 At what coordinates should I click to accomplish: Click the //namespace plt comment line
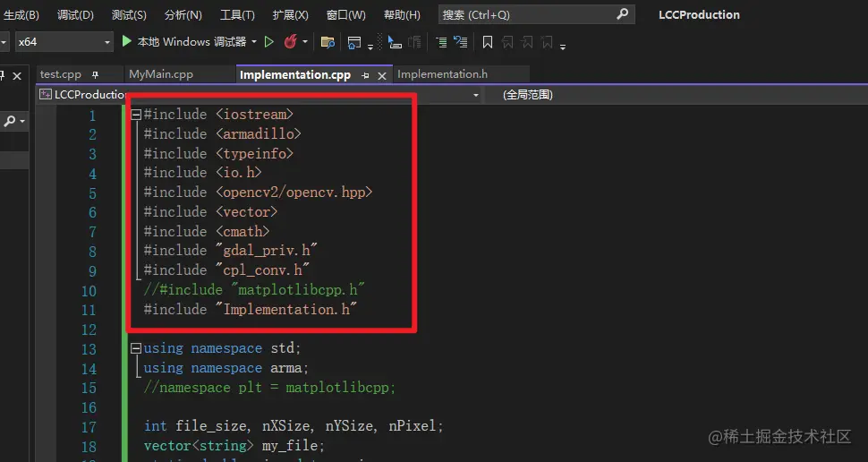[x=269, y=387]
